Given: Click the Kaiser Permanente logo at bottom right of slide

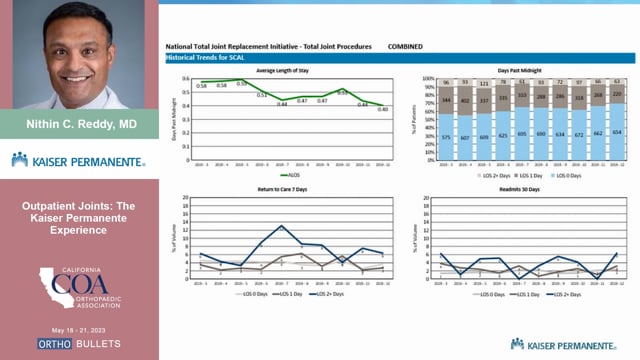Looking at the screenshot, I should [563, 344].
